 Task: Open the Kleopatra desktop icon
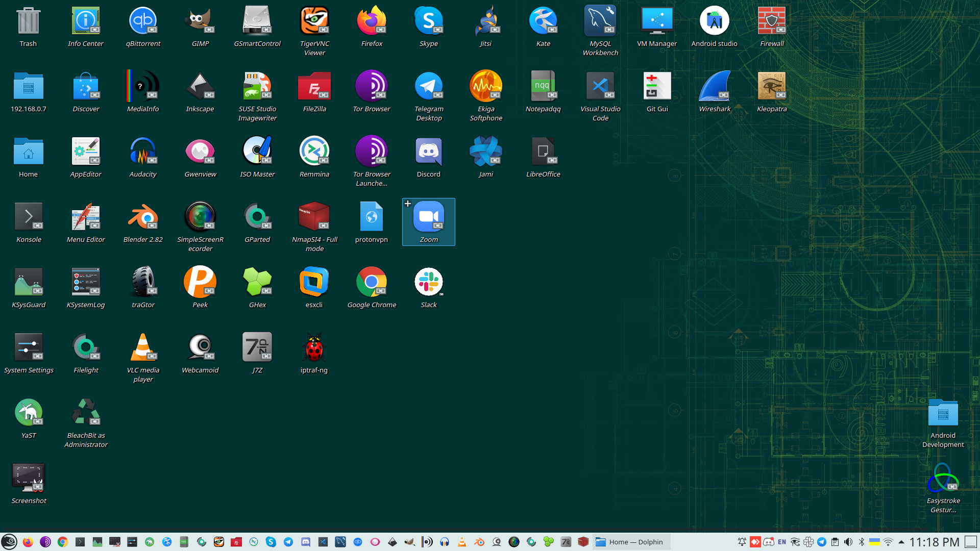(x=771, y=87)
